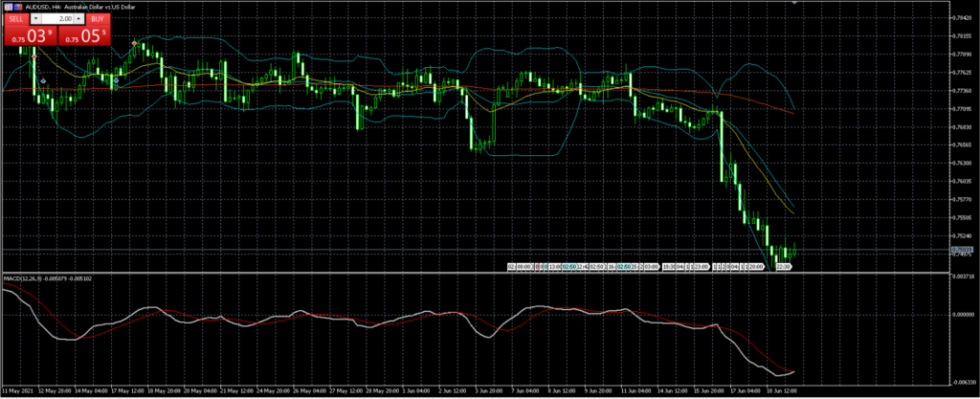The width and height of the screenshot is (980, 399).
Task: Click the red diamond marker at the 18 May price peak
Action: tap(134, 44)
